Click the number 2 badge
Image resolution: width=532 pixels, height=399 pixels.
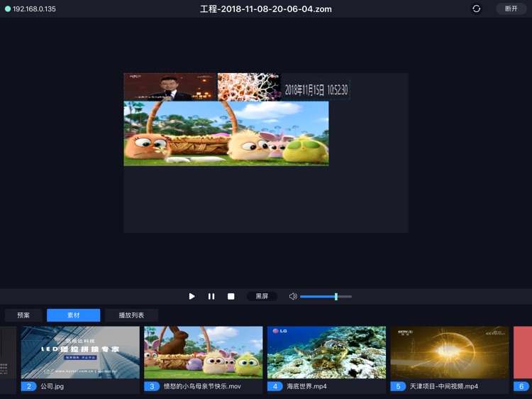click(29, 386)
